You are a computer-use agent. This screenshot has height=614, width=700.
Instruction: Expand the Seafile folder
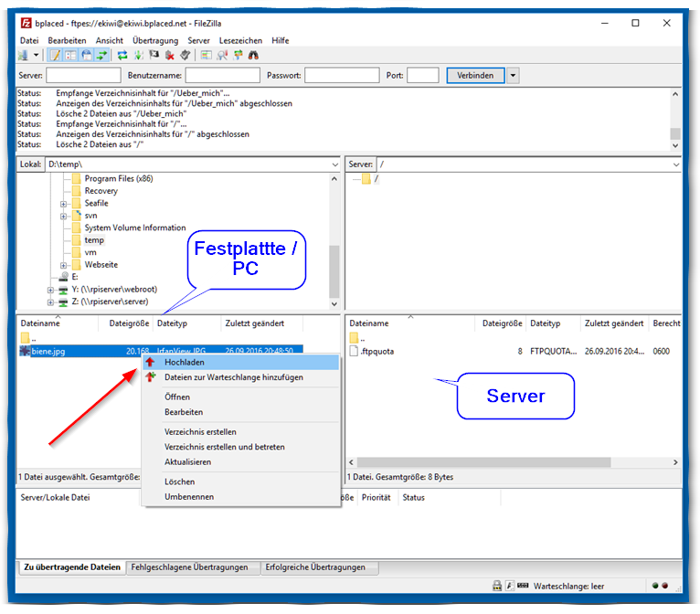point(63,204)
